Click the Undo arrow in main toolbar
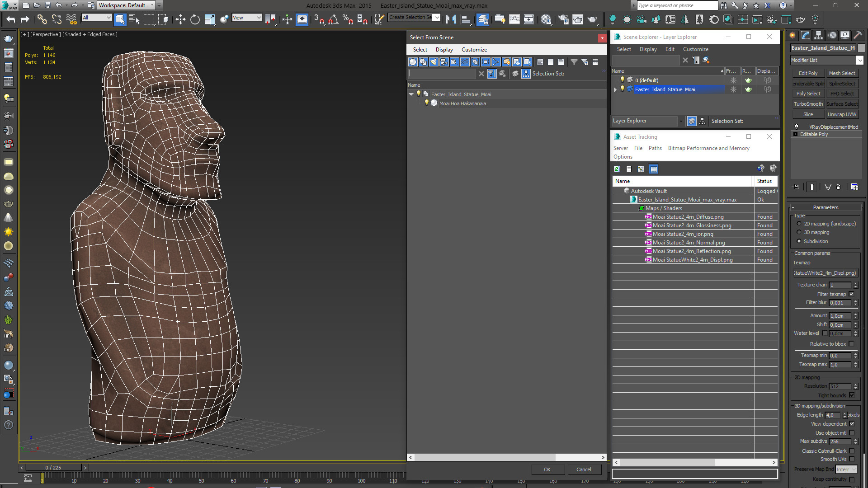Screen dimensions: 868x488 (10, 19)
